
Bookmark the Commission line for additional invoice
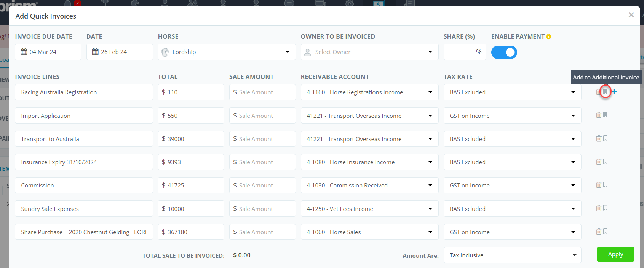[605, 185]
